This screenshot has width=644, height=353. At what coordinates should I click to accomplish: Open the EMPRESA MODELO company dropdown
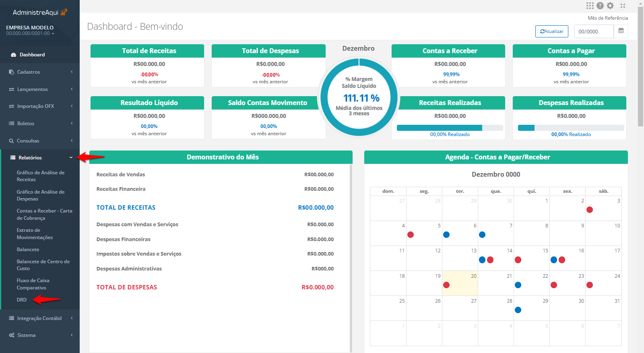(30, 31)
